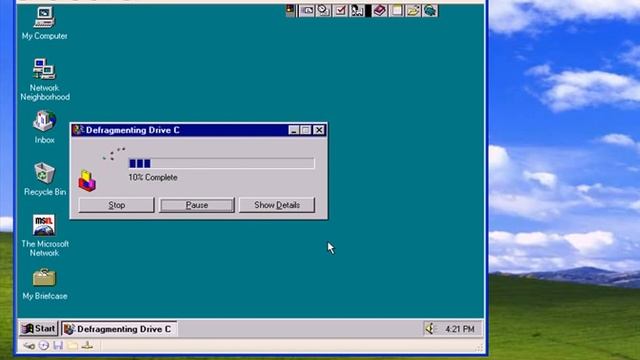Click the red checkmark task icon on shortcut bar
640x360 pixels.
(340, 11)
